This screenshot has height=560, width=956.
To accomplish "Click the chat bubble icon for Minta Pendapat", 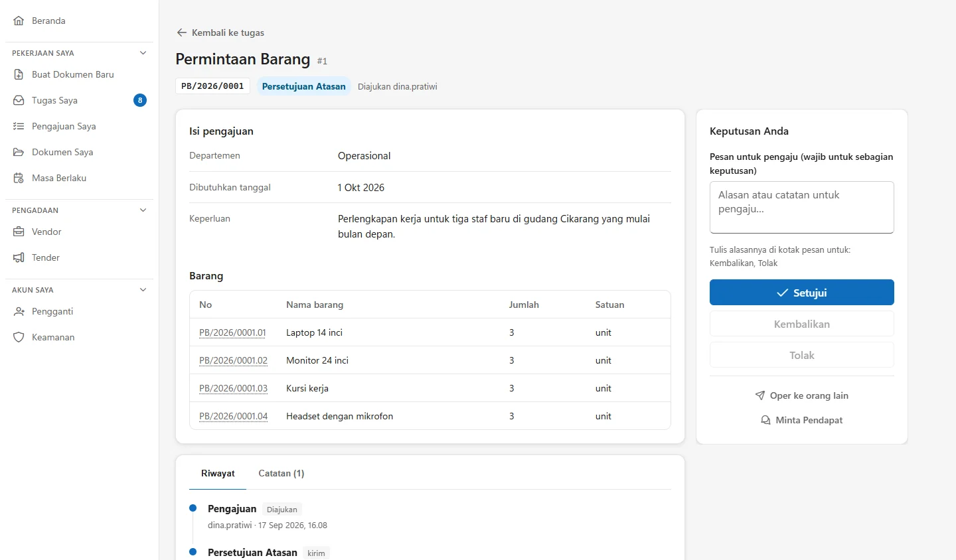I will (766, 420).
